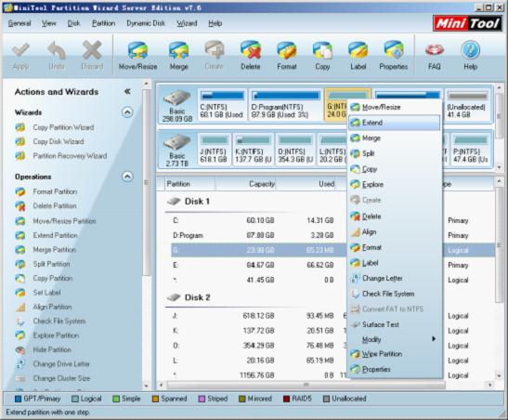Select the P:(NTFS) 47.4 GB block

coord(471,150)
